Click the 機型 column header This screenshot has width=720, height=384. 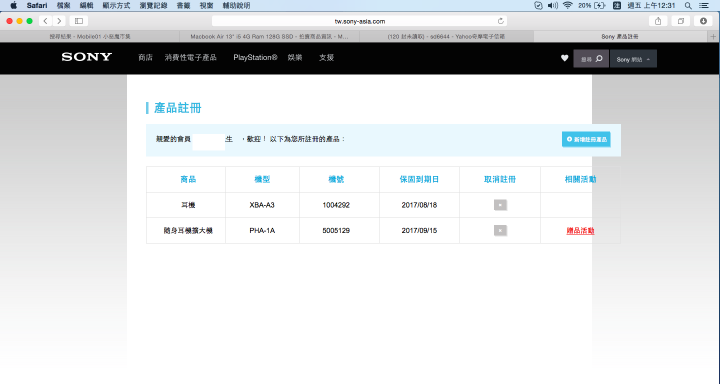(x=262, y=179)
